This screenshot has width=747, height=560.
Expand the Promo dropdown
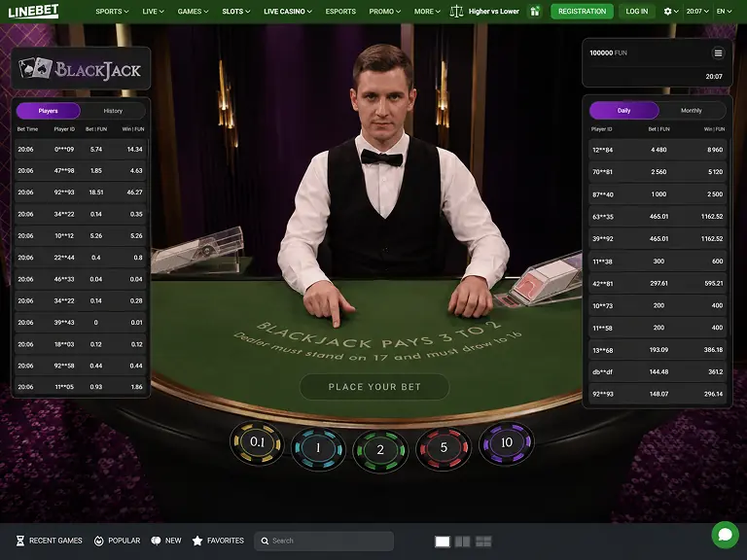385,11
